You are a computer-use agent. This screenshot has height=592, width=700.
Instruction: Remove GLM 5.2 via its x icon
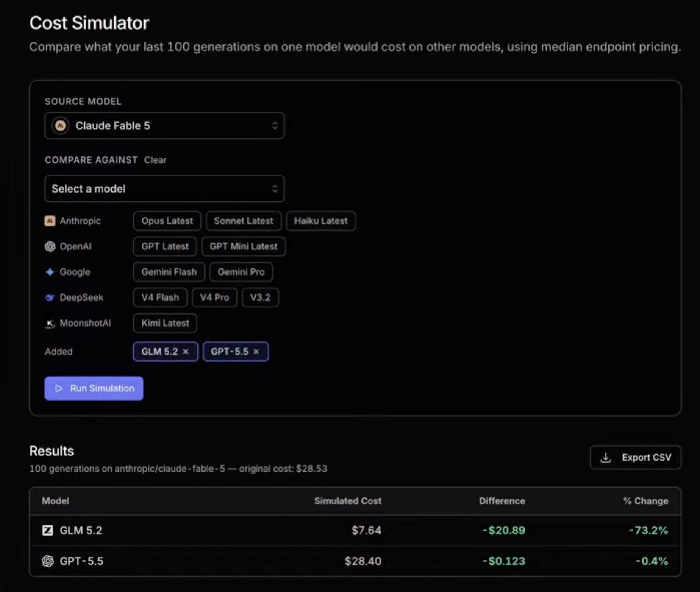click(186, 352)
